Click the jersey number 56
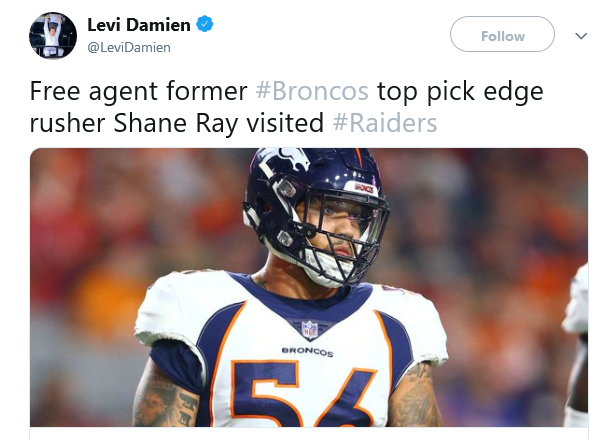 tap(300, 393)
